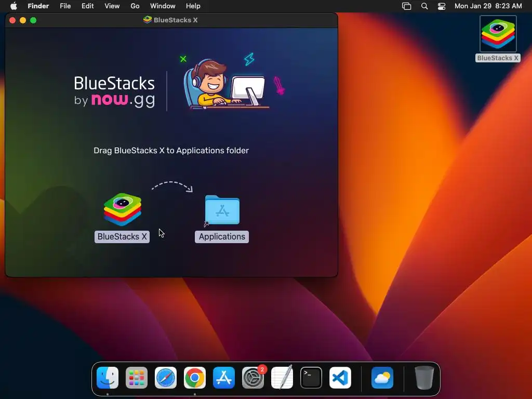
Task: Minimize the BlueStacks X installer window
Action: pyautogui.click(x=23, y=20)
